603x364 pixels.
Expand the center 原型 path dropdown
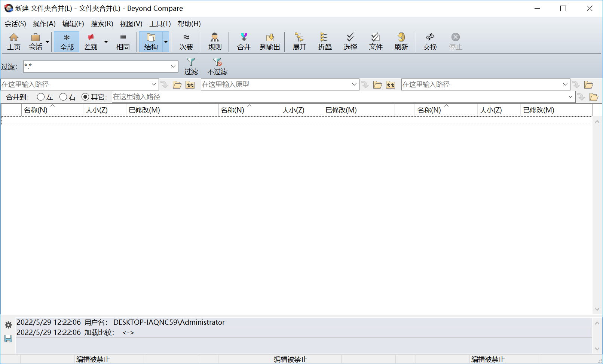354,84
